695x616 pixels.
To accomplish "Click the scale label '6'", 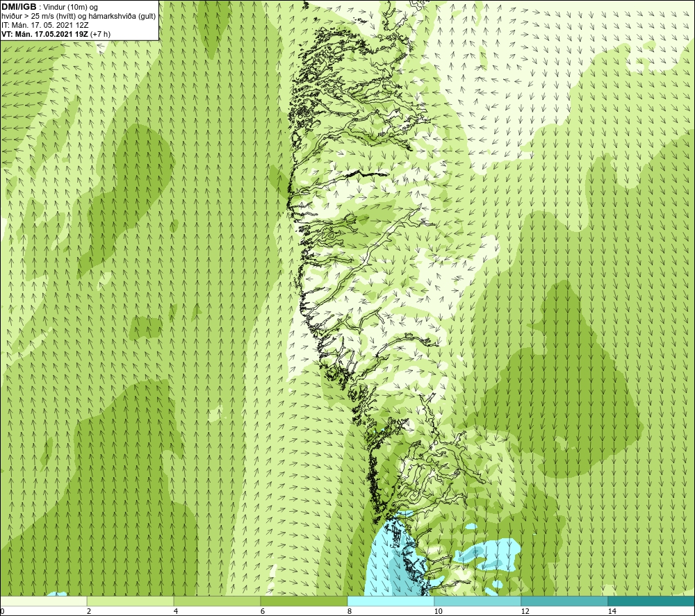I will click(x=263, y=611).
